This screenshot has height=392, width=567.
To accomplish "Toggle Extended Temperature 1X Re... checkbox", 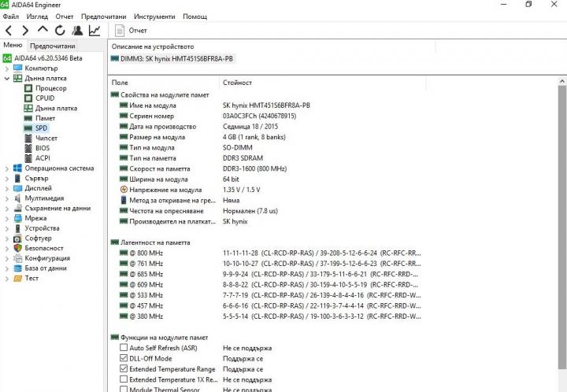I will tap(124, 379).
